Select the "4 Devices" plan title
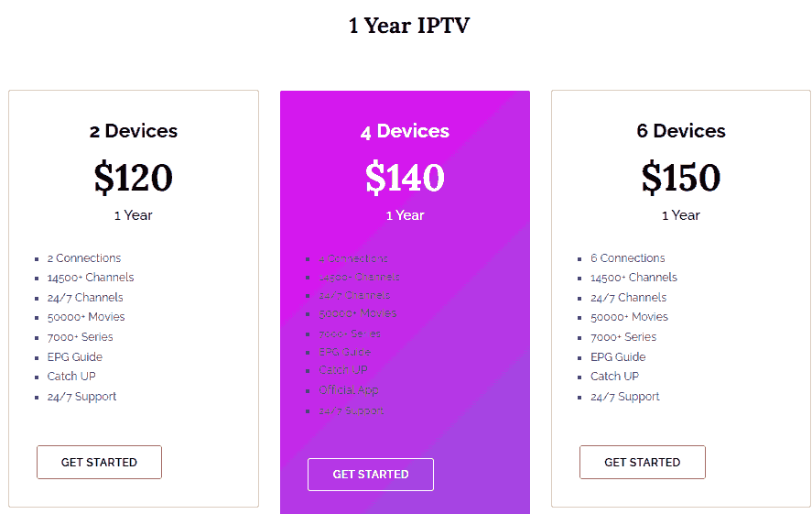This screenshot has width=812, height=514. click(x=405, y=131)
